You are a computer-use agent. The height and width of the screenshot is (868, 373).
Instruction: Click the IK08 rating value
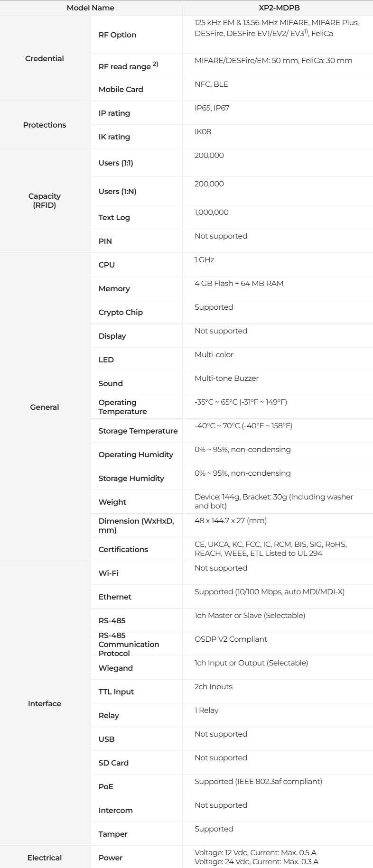pyautogui.click(x=203, y=132)
